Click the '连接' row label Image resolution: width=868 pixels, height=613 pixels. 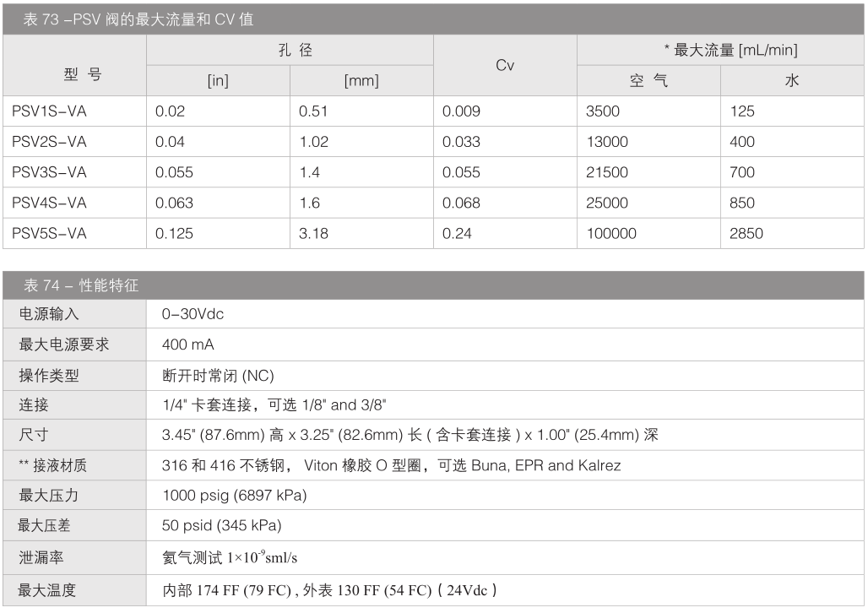(x=34, y=404)
